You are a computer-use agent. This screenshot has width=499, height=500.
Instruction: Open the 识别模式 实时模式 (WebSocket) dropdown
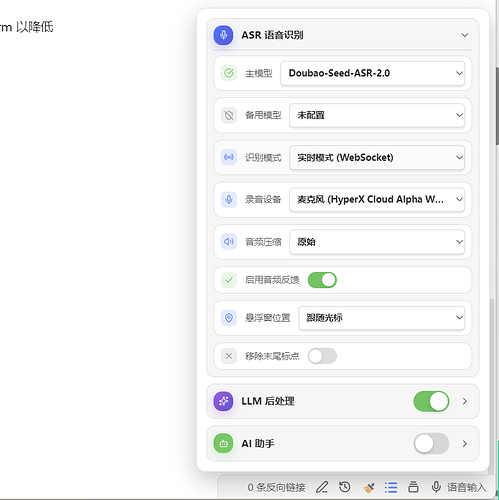377,157
